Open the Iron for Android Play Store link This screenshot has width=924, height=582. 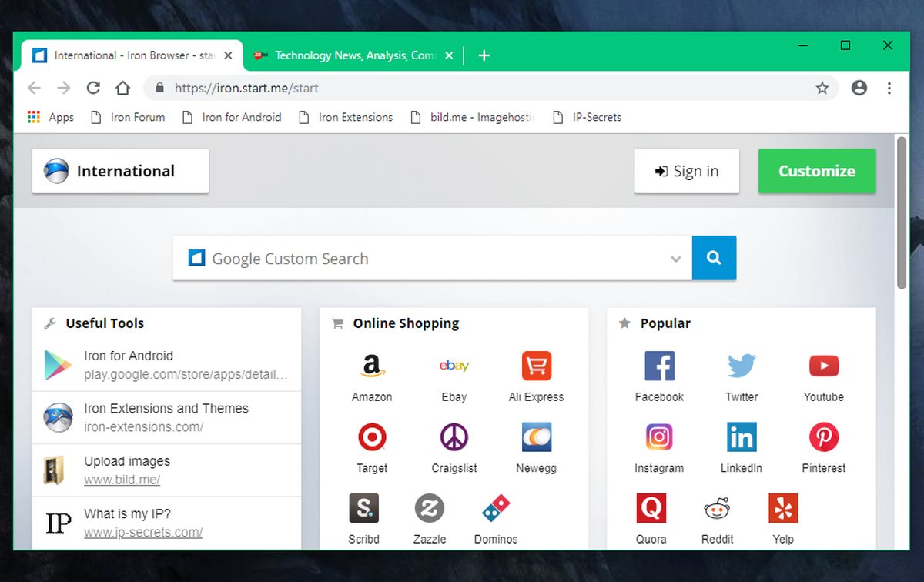pyautogui.click(x=166, y=365)
